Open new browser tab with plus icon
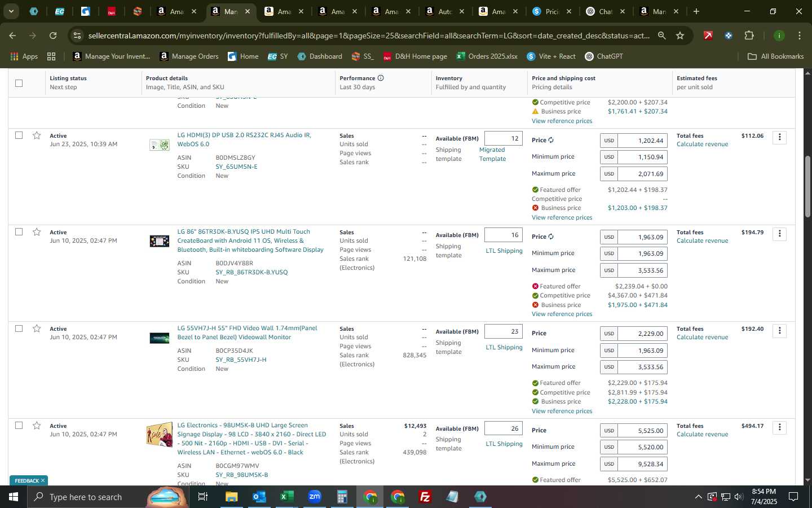This screenshot has width=812, height=508. point(696,11)
